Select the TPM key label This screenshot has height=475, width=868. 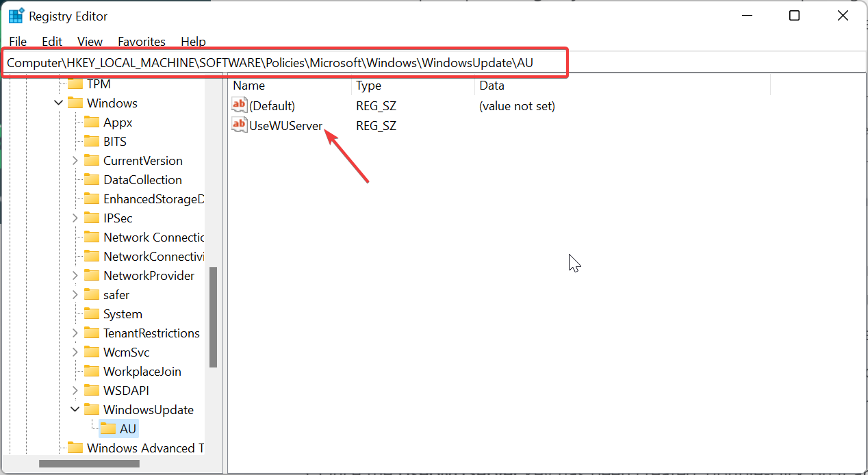point(99,84)
